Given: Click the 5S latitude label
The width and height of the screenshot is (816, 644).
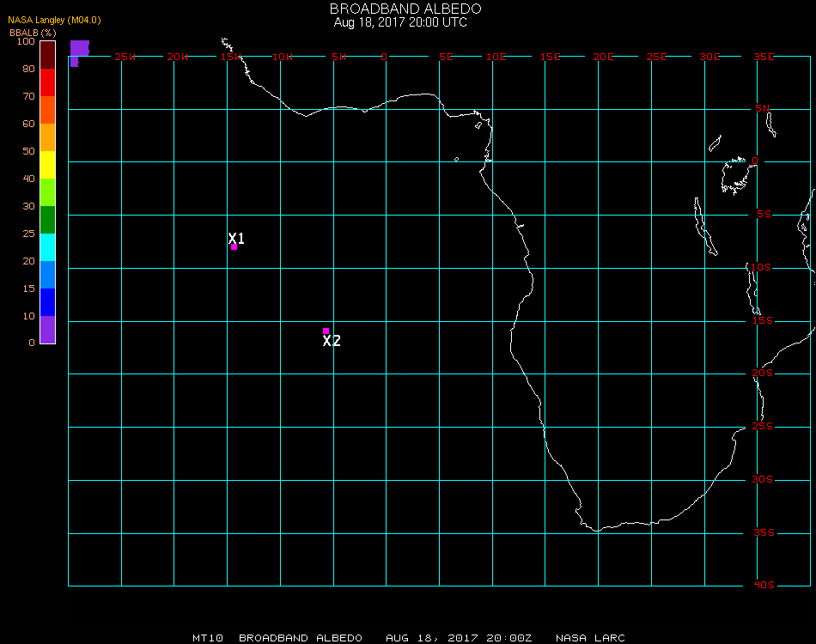Looking at the screenshot, I should (764, 215).
